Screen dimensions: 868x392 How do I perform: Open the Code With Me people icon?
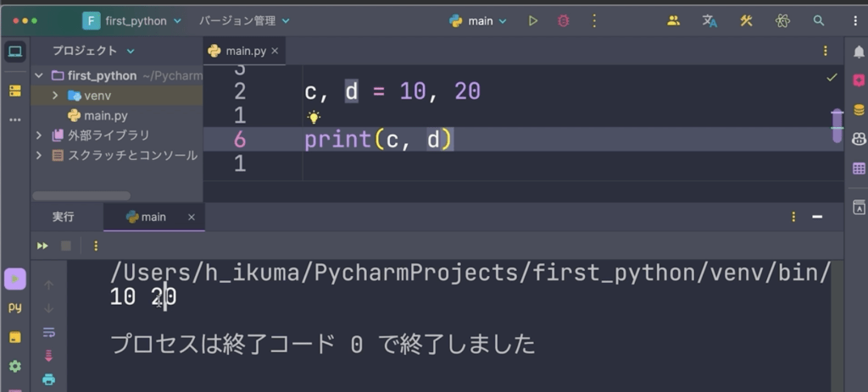(674, 20)
